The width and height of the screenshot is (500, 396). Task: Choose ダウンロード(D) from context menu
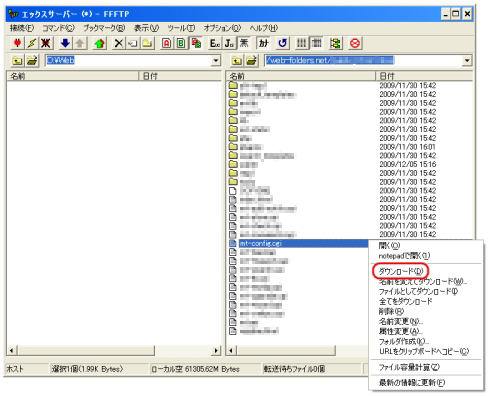426,271
